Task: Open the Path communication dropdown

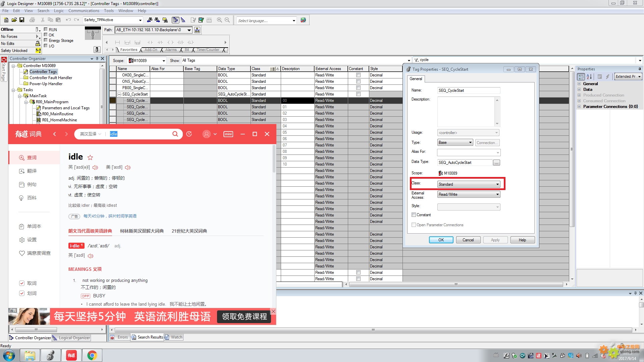Action: tap(189, 30)
